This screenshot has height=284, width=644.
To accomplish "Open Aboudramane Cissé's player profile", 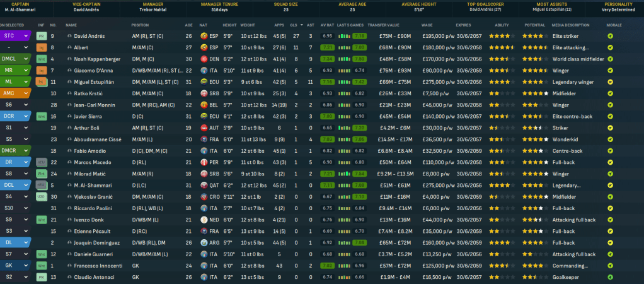I will tap(96, 139).
